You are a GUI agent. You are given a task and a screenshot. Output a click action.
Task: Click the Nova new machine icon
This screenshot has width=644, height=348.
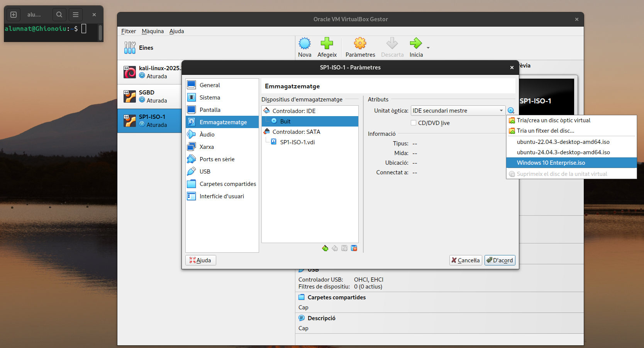click(304, 44)
